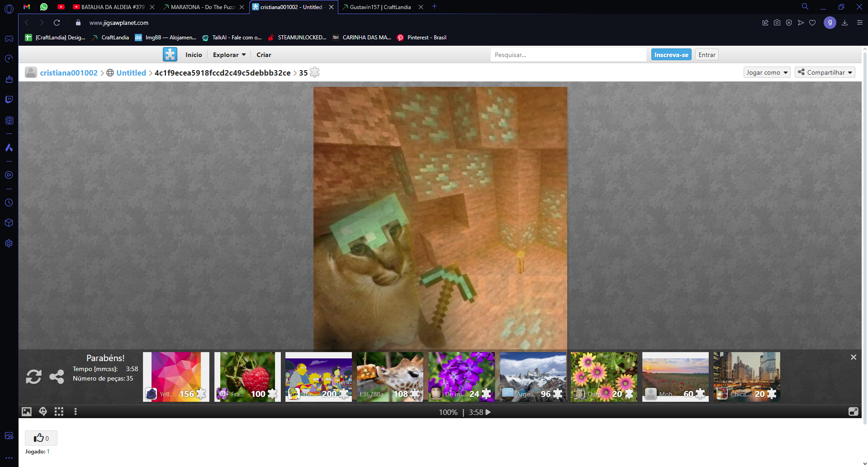Arrange pieces using the grid icon
868x467 pixels.
[59, 412]
